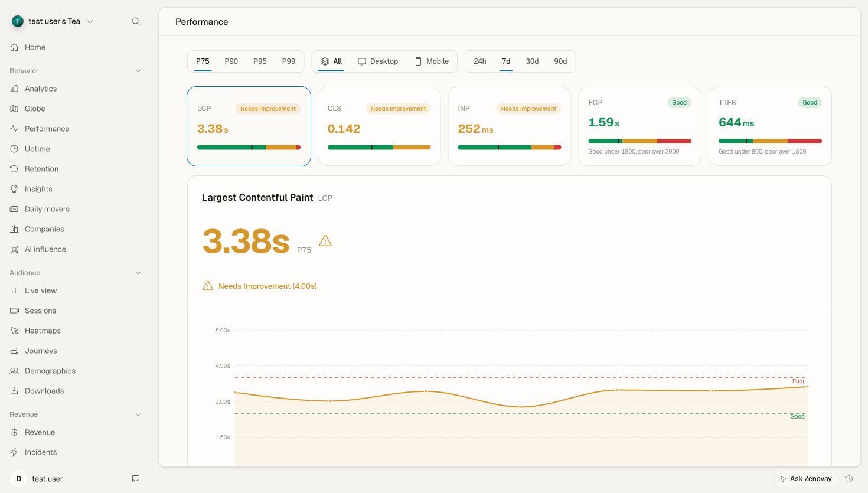Click the 'Needs Improvement (4.00s)' text

click(267, 286)
